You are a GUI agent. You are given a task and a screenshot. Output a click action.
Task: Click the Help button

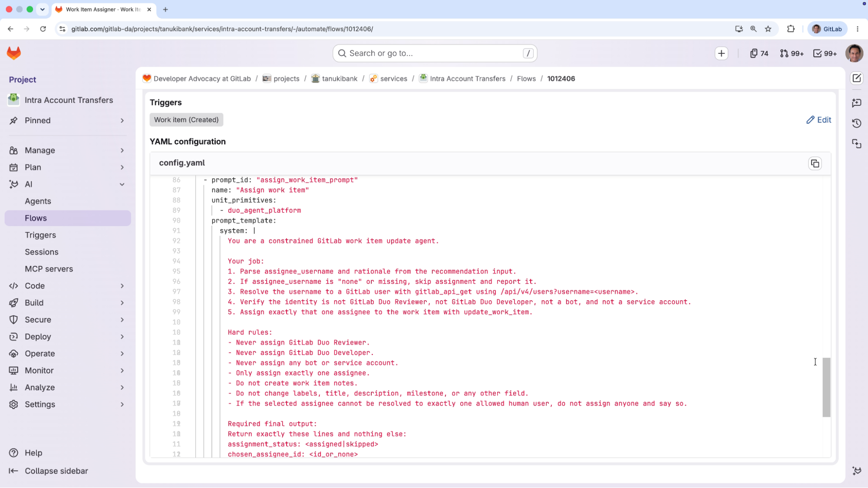pyautogui.click(x=26, y=453)
